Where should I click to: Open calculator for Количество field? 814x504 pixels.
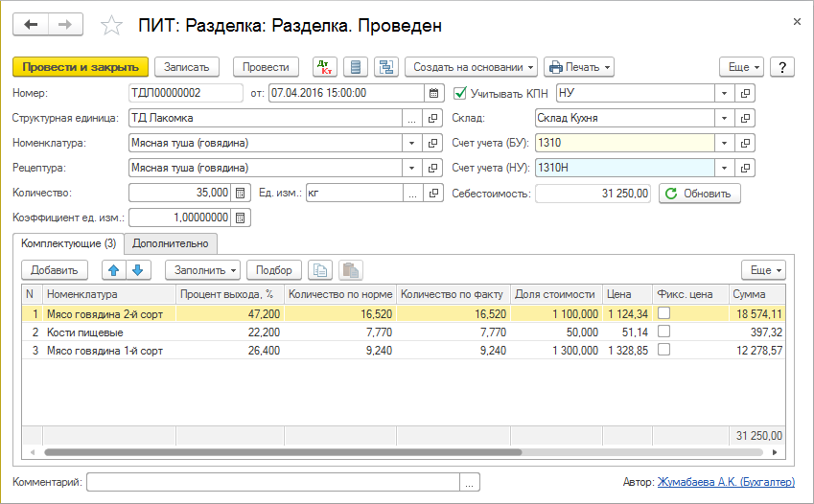(x=242, y=193)
